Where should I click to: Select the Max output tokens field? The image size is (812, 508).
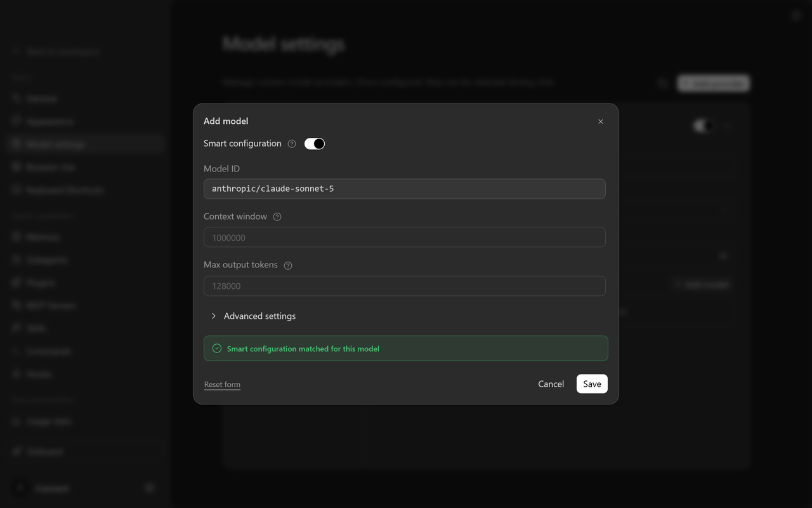click(405, 286)
